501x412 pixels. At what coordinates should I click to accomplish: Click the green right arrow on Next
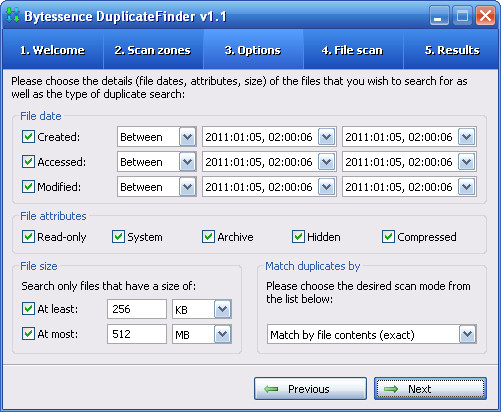391,389
